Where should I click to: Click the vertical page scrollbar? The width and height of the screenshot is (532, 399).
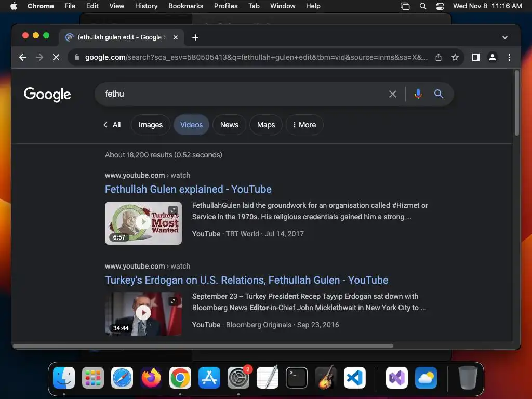(x=517, y=103)
